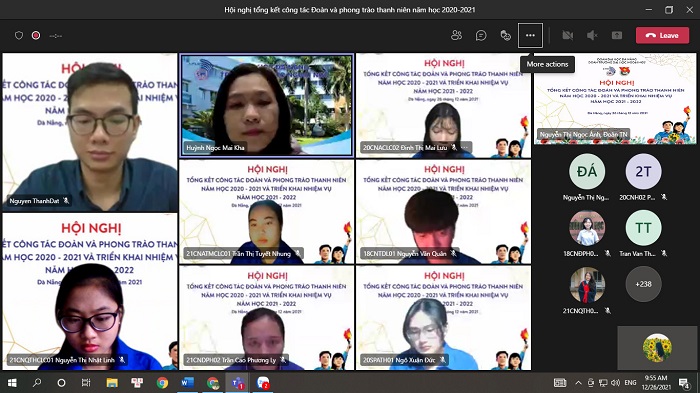Open the More actions menu
Screen dimensions: 700x393
tap(530, 35)
